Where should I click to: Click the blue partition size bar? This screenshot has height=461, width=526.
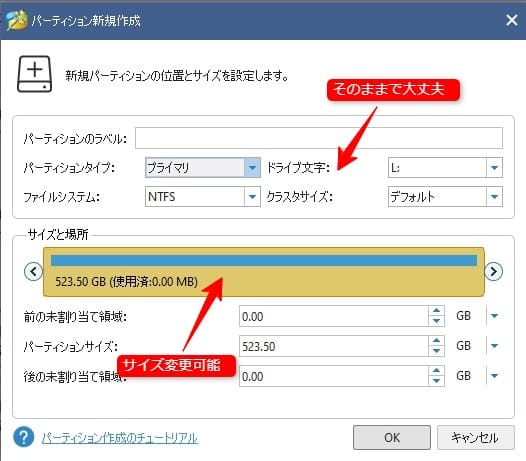click(x=264, y=260)
